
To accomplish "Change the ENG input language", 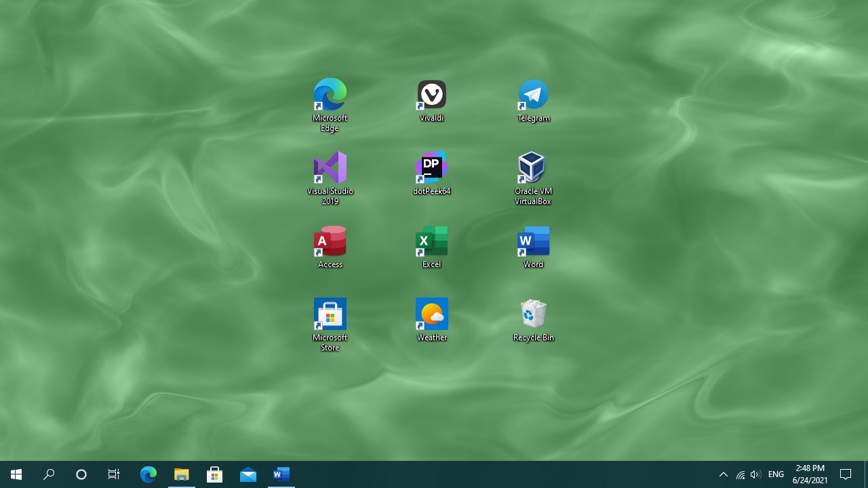I will pos(776,474).
